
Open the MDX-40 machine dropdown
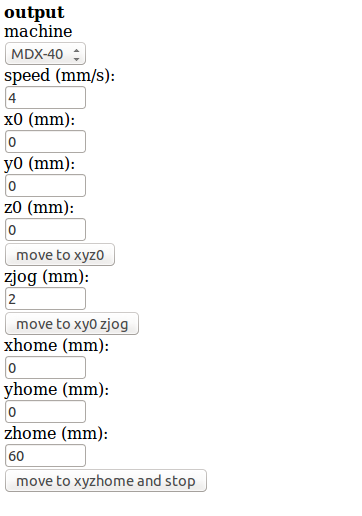click(x=45, y=54)
